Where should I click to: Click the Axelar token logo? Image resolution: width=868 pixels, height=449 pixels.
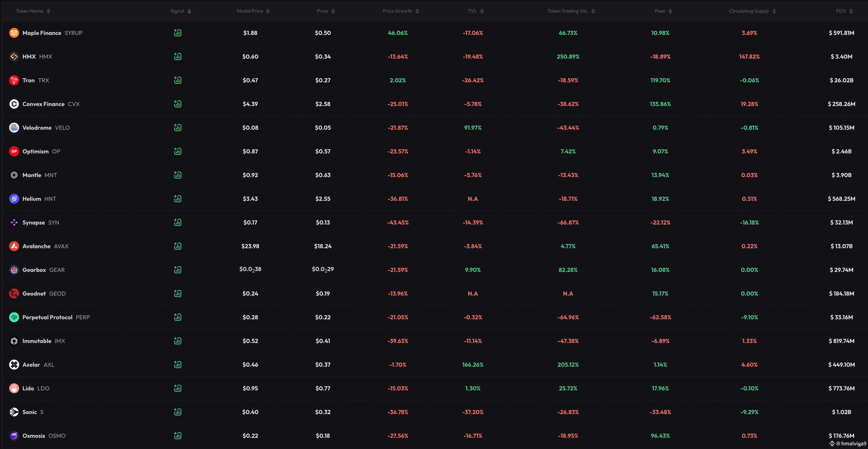point(14,364)
